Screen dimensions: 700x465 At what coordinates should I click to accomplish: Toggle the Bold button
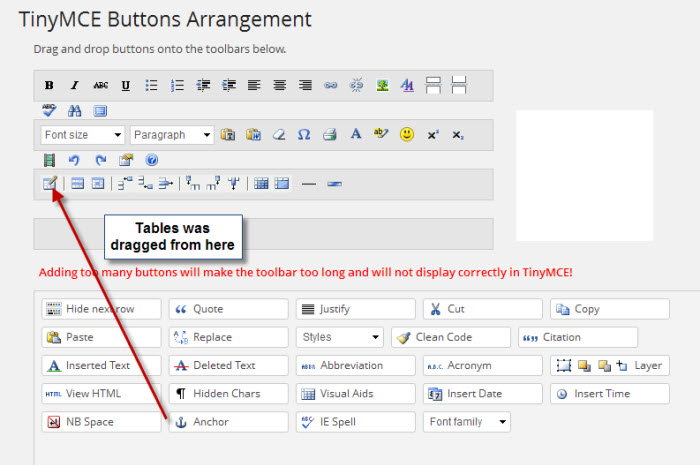point(49,85)
